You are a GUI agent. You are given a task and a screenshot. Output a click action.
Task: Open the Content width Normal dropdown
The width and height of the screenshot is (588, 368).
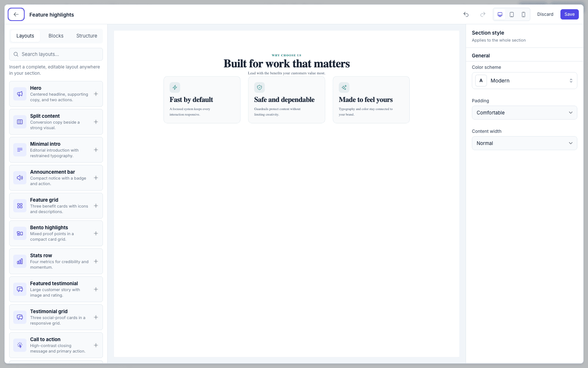[524, 143]
